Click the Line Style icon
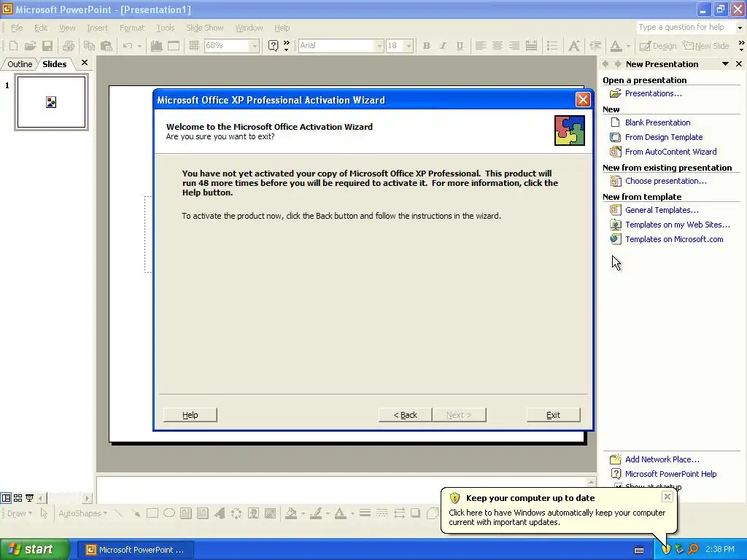Image resolution: width=747 pixels, height=560 pixels. pos(365,513)
